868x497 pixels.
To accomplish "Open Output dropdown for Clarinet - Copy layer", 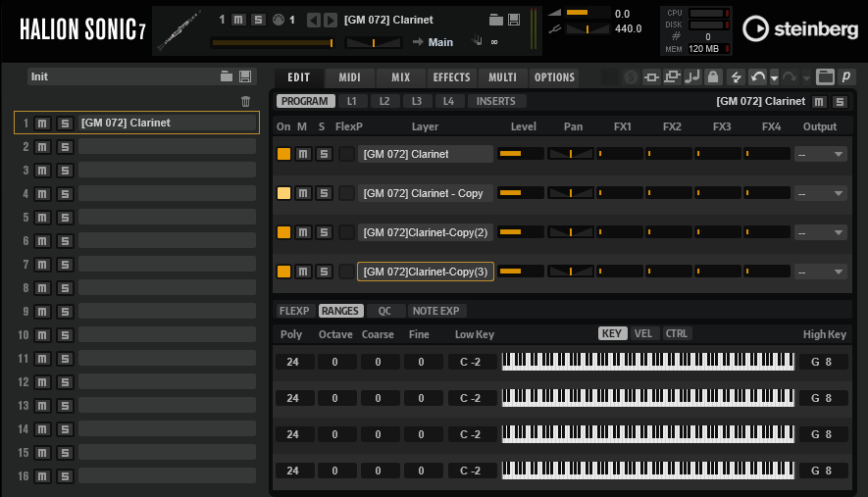I will 820,194.
